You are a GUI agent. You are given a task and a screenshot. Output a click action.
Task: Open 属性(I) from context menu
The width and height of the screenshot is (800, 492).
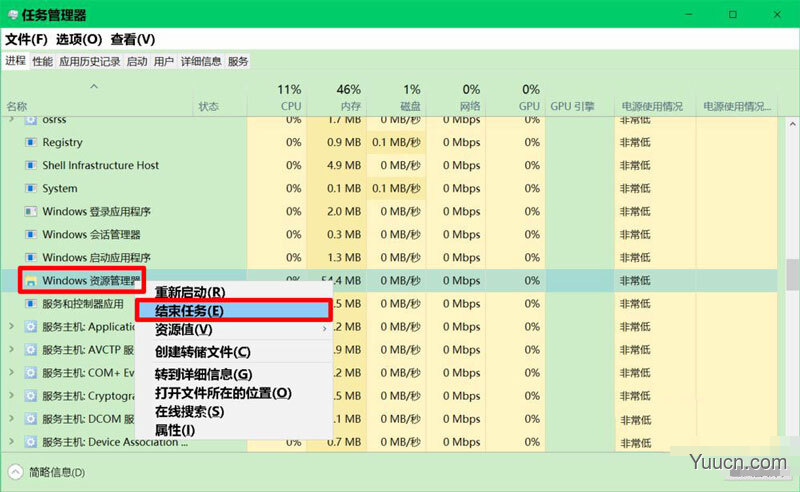174,430
